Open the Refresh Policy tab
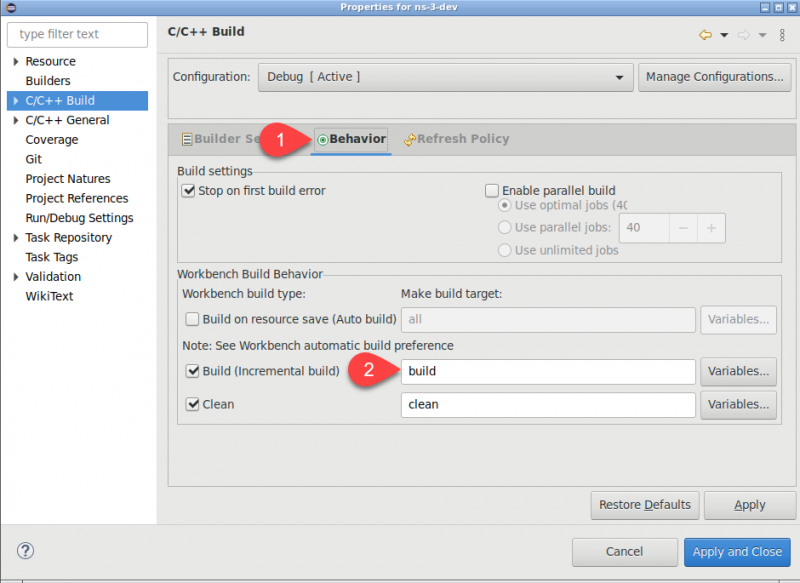The image size is (800, 583). click(x=457, y=139)
